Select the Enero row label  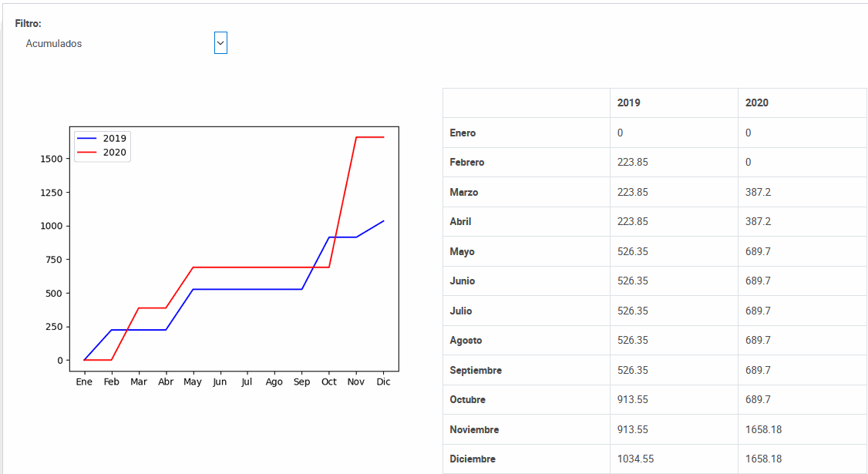(463, 133)
